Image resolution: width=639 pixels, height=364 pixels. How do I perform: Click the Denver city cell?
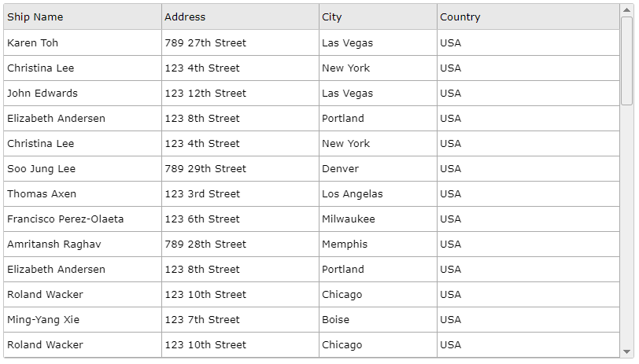(x=379, y=168)
